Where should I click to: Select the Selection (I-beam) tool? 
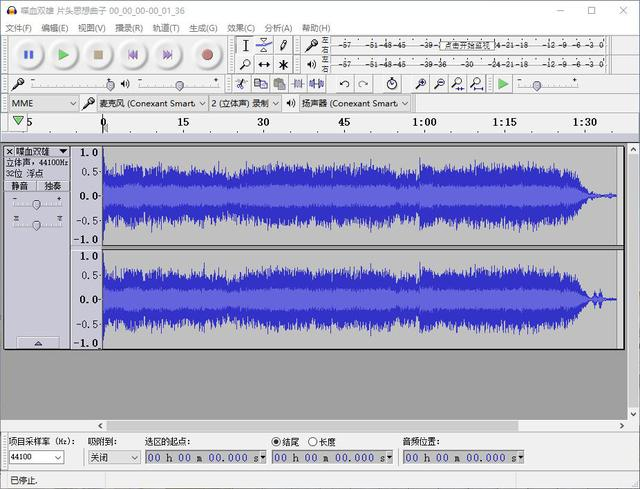click(245, 45)
